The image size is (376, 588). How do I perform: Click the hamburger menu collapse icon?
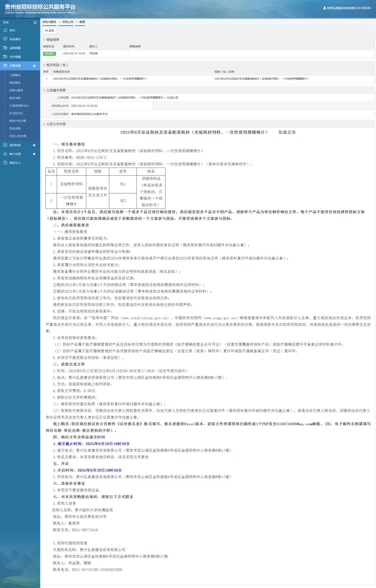pyautogui.click(x=35, y=23)
